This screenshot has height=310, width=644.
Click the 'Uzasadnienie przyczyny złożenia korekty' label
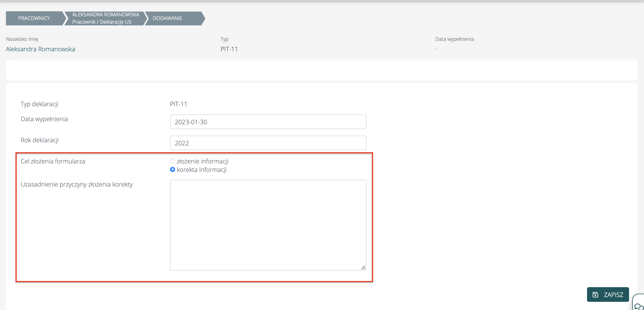(77, 184)
